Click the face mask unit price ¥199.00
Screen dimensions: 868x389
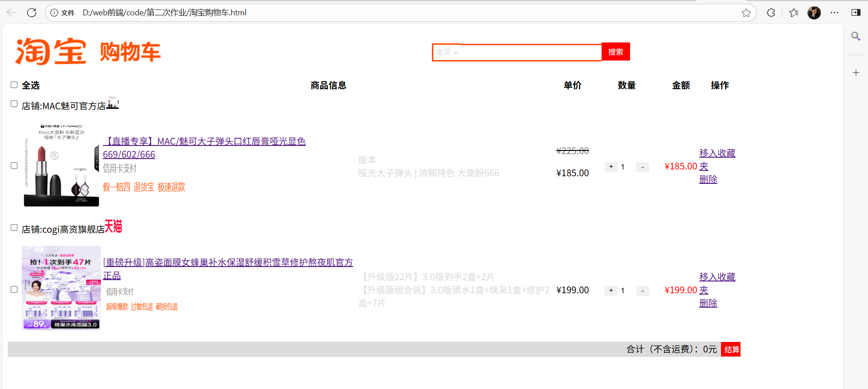click(x=573, y=290)
